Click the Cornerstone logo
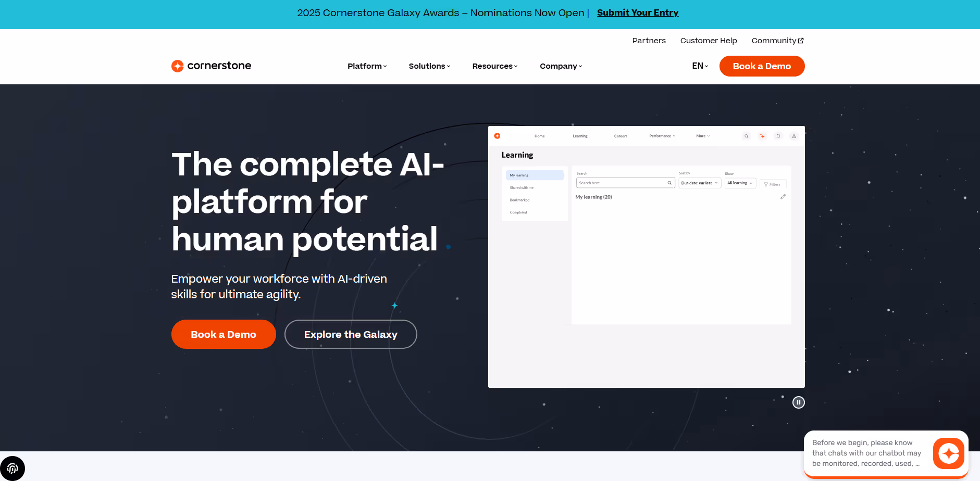Screen dimensions: 980x481 pyautogui.click(x=211, y=66)
